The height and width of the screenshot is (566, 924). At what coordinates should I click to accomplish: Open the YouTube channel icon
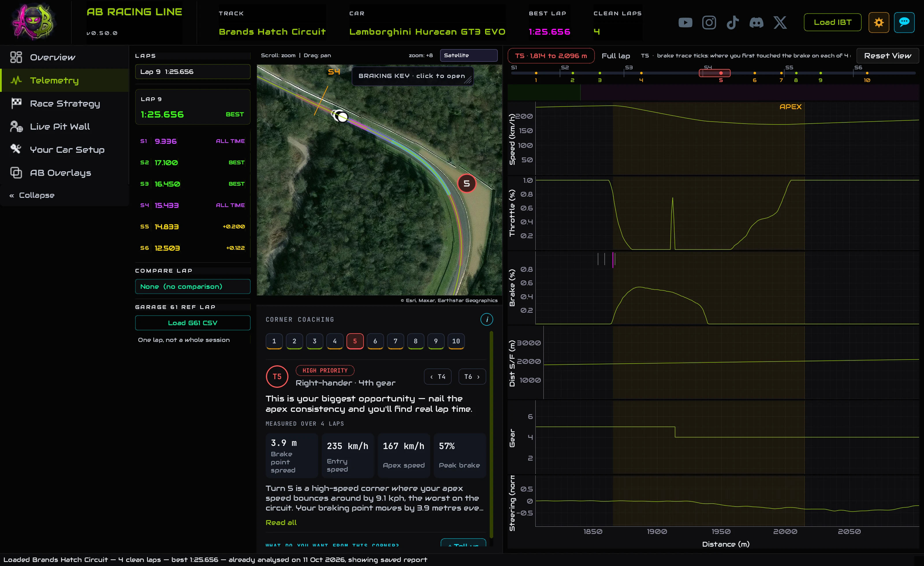pos(685,23)
